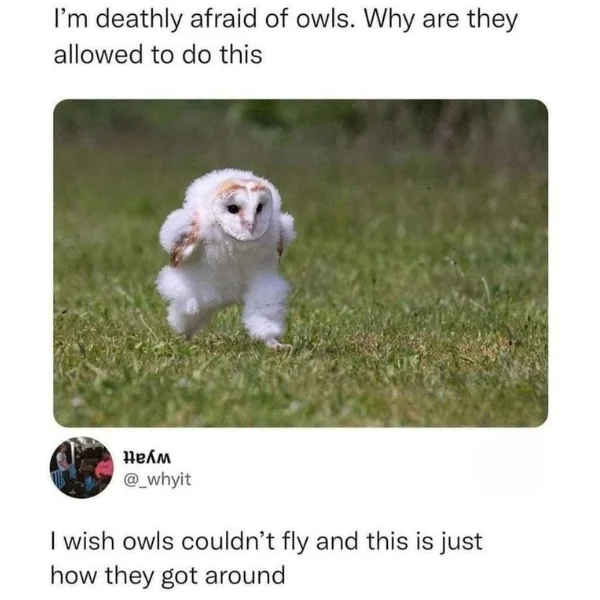Click the word "around" in the tweet
This screenshot has width=600, height=600.
pyautogui.click(x=245, y=575)
